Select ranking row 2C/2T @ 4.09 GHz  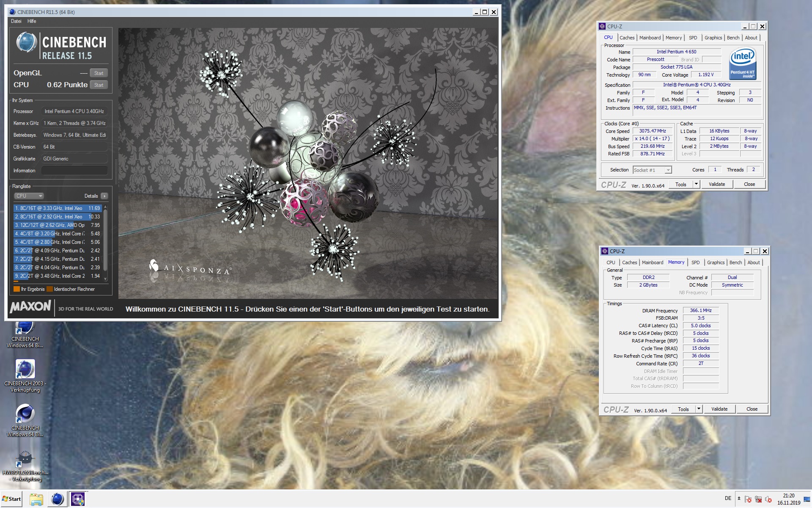[58, 251]
